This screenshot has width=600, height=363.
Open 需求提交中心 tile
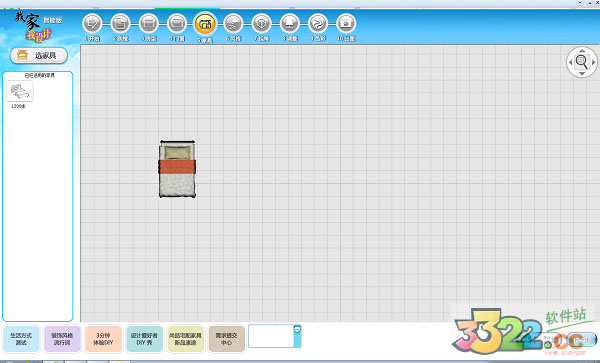click(x=227, y=339)
